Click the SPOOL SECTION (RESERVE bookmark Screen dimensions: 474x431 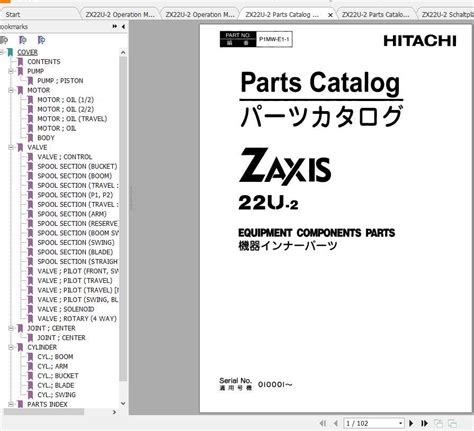(x=77, y=223)
